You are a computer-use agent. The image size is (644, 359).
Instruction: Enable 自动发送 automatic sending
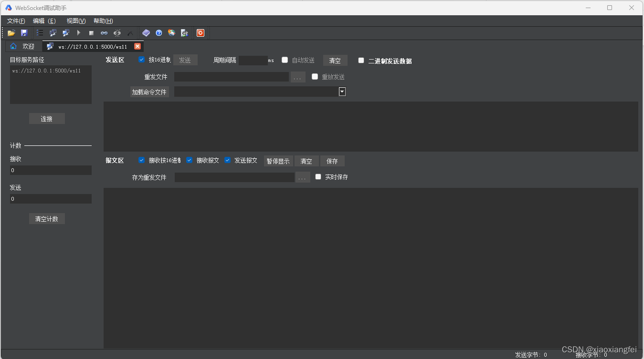pos(285,60)
